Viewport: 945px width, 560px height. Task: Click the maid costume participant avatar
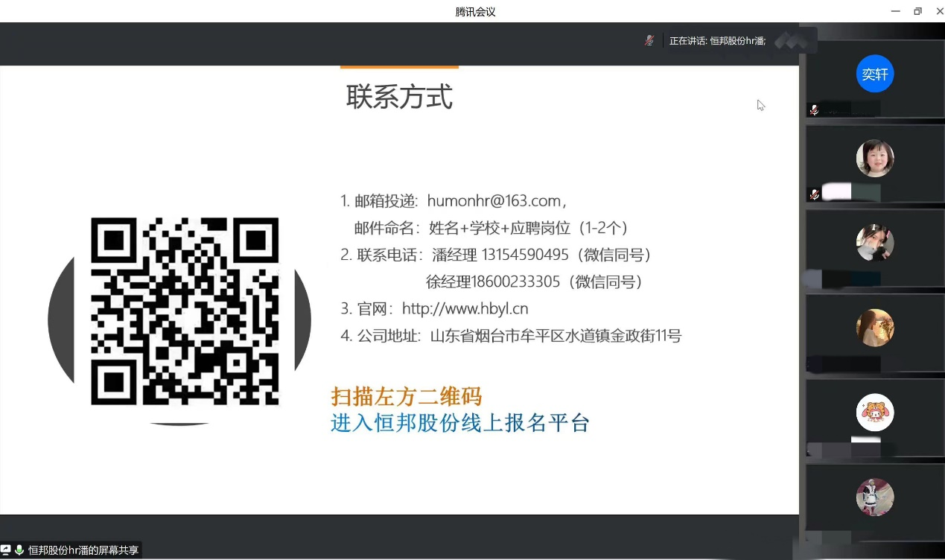875,497
